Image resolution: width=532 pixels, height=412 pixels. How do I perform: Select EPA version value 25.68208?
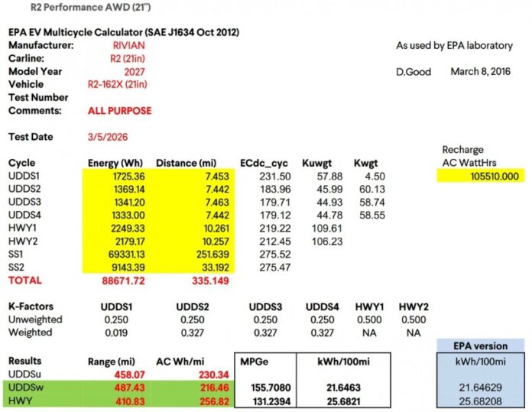pos(481,401)
